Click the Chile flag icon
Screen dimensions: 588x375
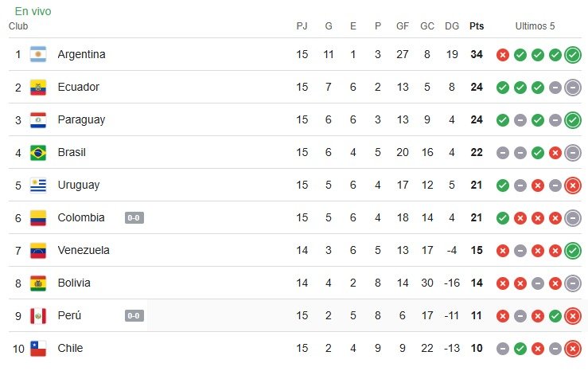[38, 349]
